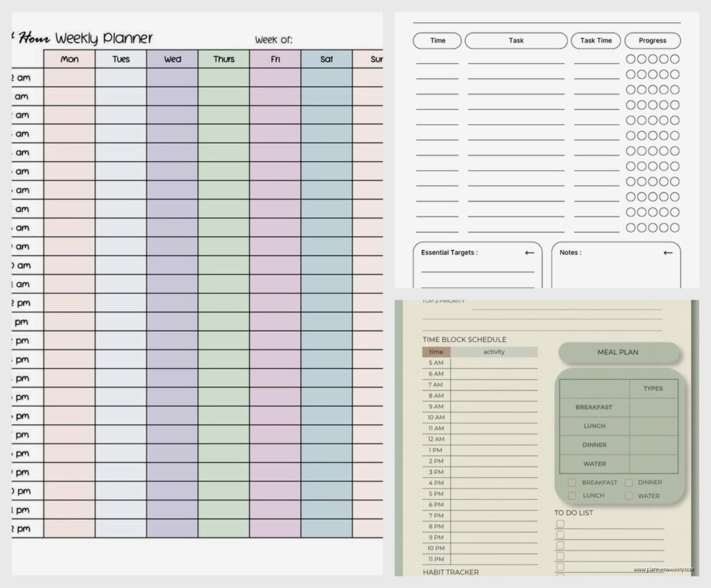The height and width of the screenshot is (588, 711).
Task: Click the Progress header pill
Action: 652,41
